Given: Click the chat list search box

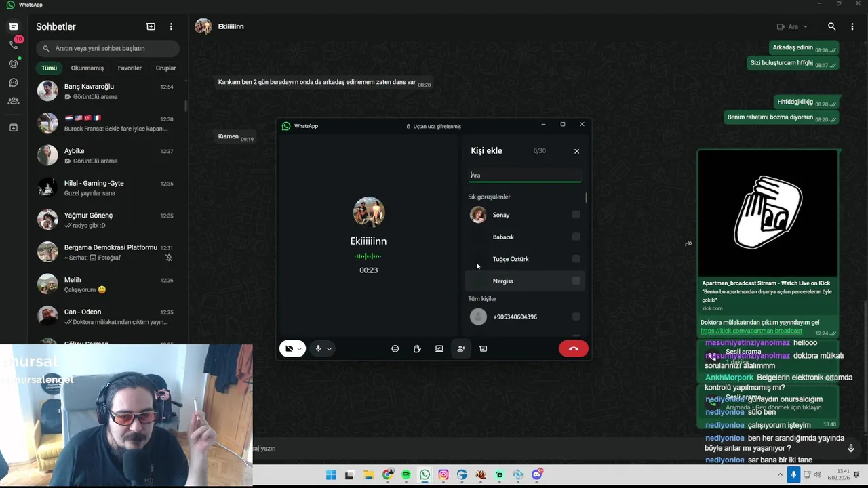Looking at the screenshot, I should click(x=108, y=48).
